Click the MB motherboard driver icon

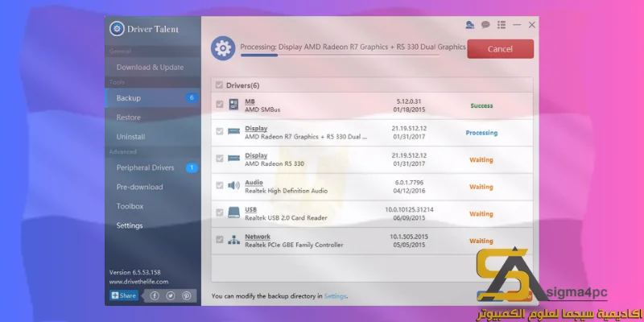[233, 105]
